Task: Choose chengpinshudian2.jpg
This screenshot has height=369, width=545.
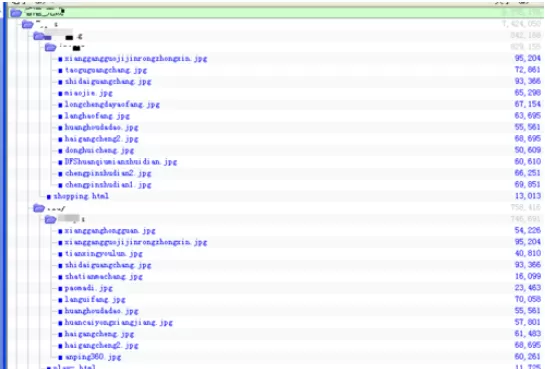Action: tap(108, 173)
